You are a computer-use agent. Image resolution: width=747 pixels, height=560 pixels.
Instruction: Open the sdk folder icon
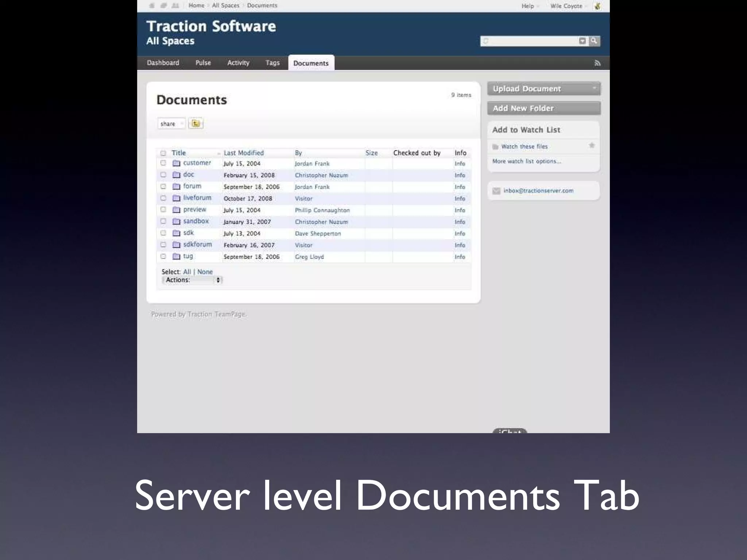click(x=176, y=233)
